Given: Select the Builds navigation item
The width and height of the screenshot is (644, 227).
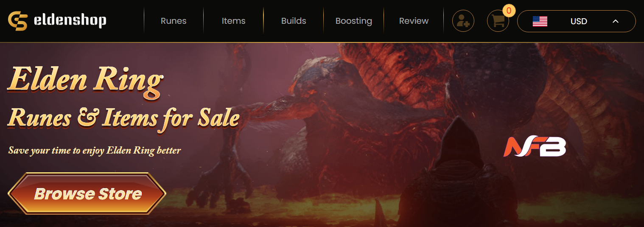Looking at the screenshot, I should coord(294,21).
